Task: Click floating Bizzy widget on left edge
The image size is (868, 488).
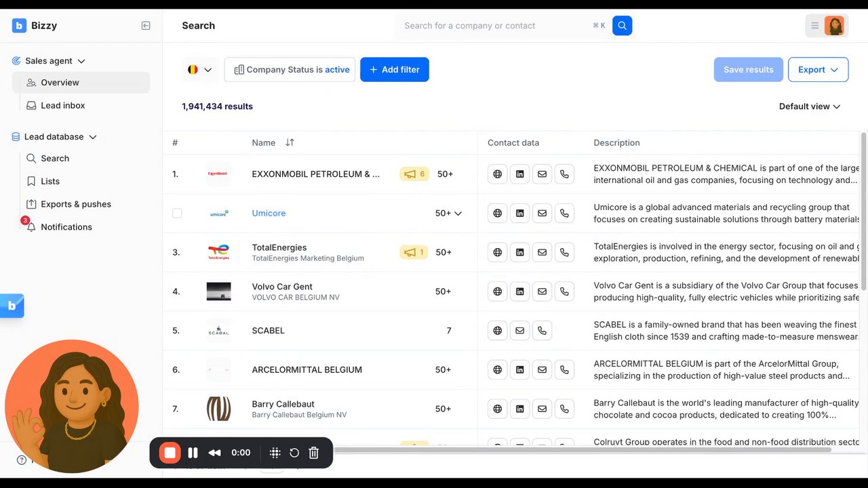Action: click(12, 306)
